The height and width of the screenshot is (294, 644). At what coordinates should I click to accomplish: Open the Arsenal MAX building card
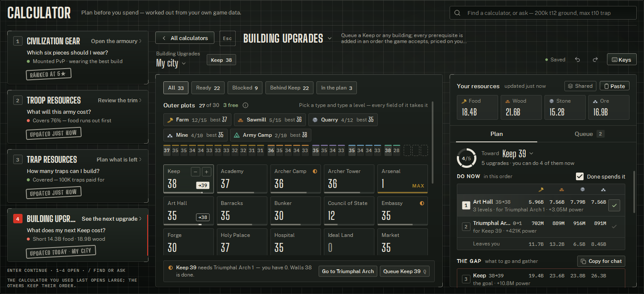pyautogui.click(x=402, y=179)
